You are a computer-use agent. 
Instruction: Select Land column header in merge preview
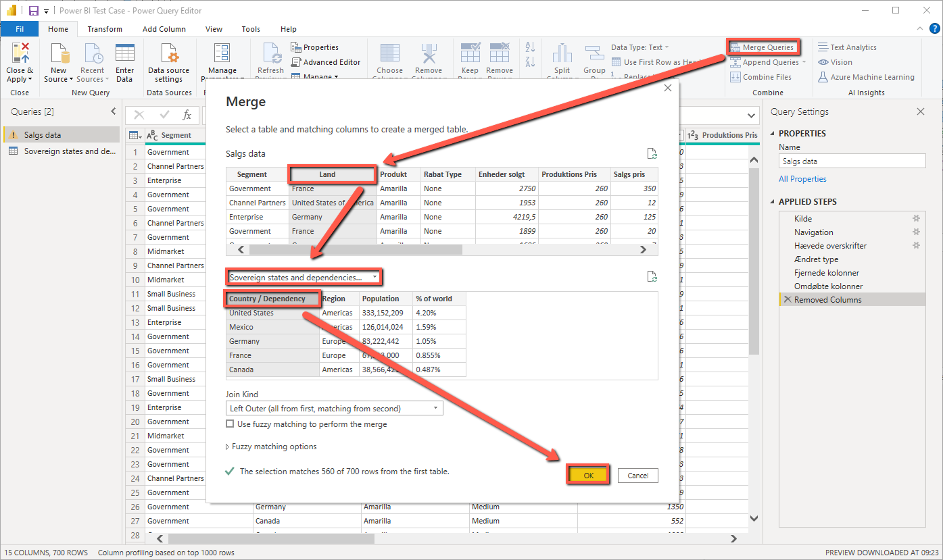(332, 174)
